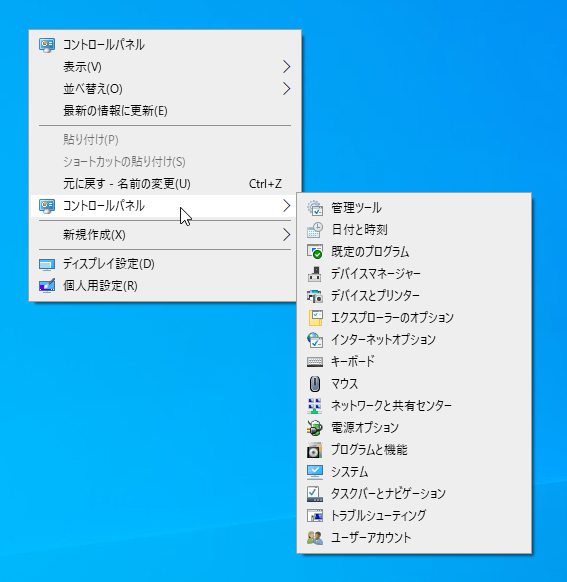Click the 日付と時刻 calendar clock icon

tap(315, 230)
